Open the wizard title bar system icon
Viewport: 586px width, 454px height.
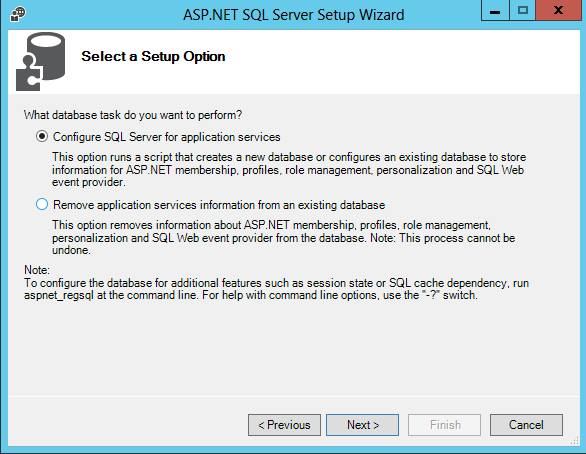[18, 15]
